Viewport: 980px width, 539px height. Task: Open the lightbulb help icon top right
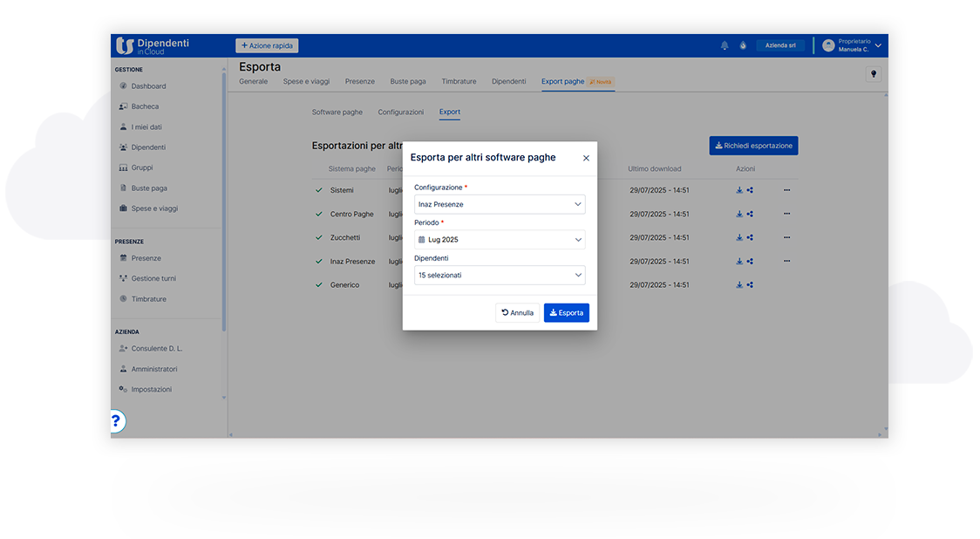point(873,73)
